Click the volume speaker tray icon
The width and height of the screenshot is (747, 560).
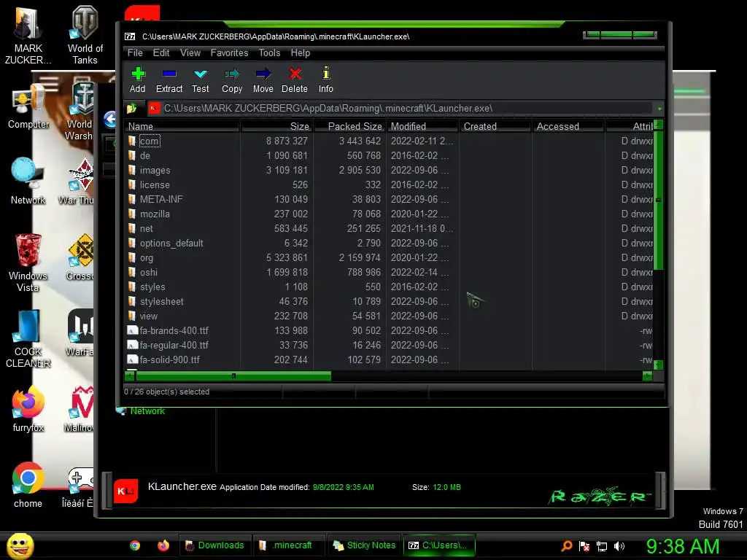click(619, 546)
